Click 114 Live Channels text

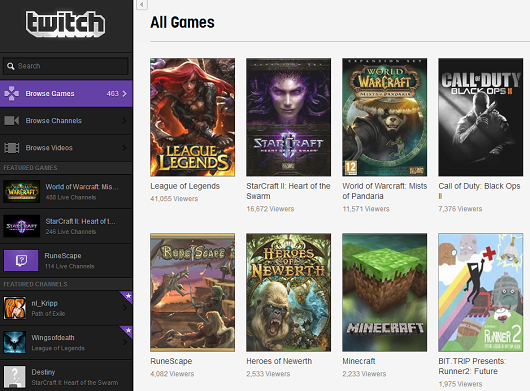click(69, 266)
